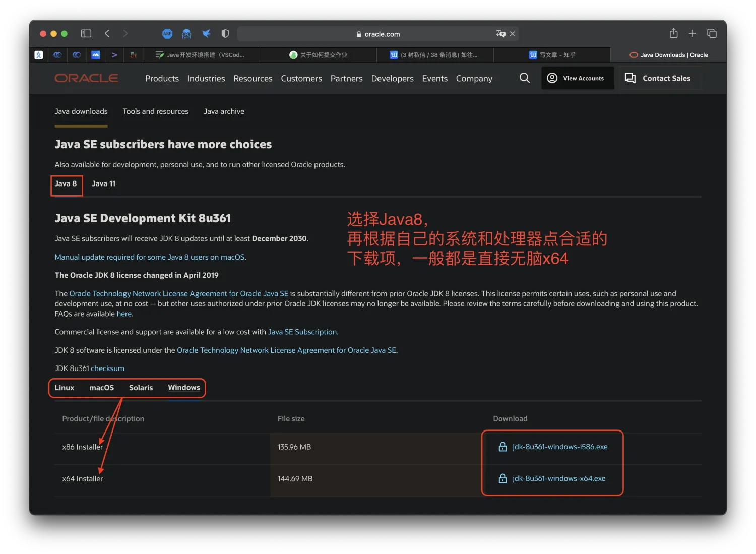The width and height of the screenshot is (756, 554).
Task: Select the Java 8 version tab
Action: pyautogui.click(x=66, y=183)
